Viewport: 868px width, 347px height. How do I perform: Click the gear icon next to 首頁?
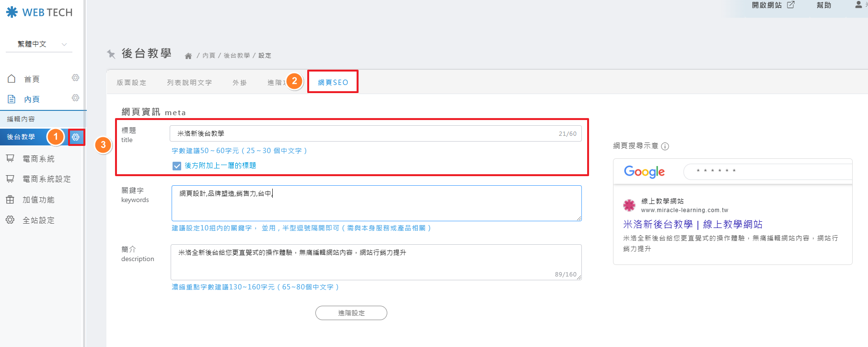tap(75, 78)
